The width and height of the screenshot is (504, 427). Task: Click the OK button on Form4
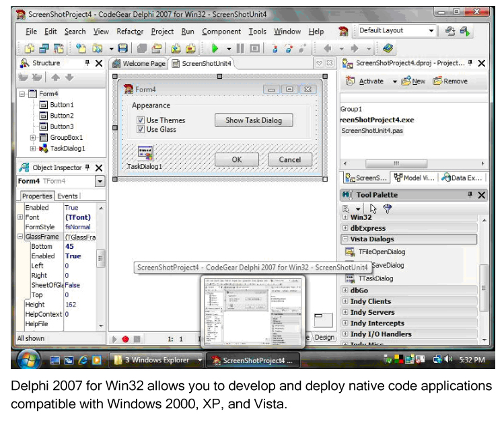pyautogui.click(x=237, y=159)
